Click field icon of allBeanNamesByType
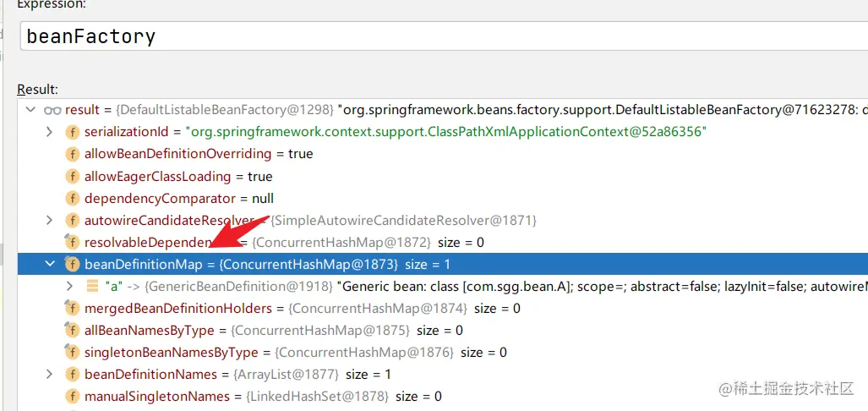This screenshot has width=868, height=411. [x=72, y=330]
